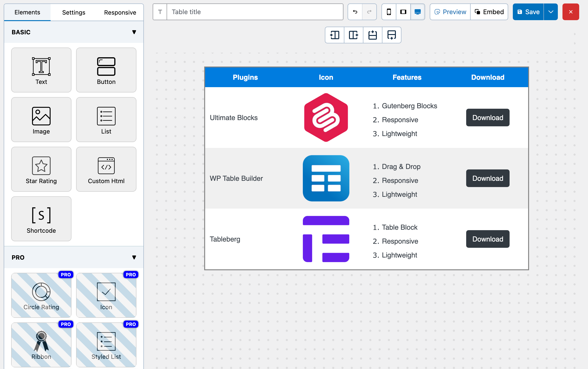Collapse the BASIC elements section
588x369 pixels.
click(x=134, y=32)
